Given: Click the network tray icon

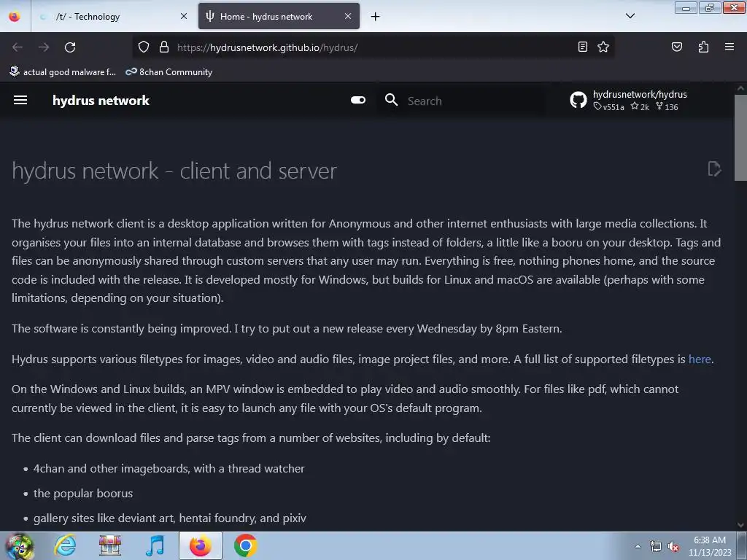Looking at the screenshot, I should coord(656,547).
